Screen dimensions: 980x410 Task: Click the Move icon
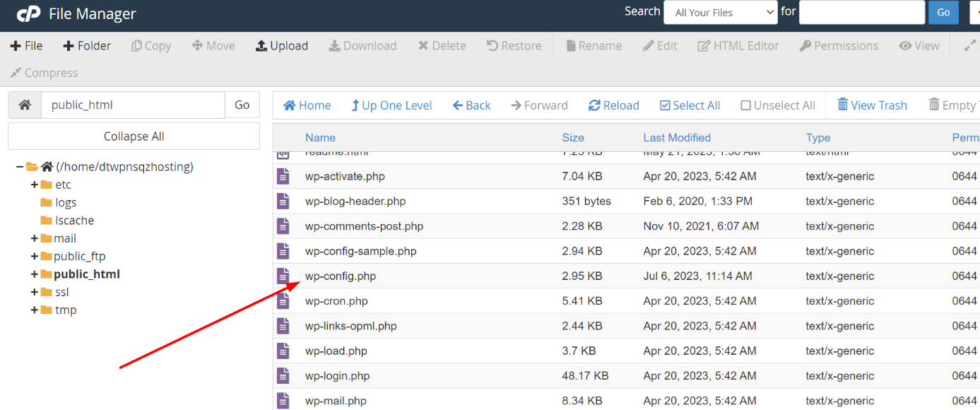213,45
